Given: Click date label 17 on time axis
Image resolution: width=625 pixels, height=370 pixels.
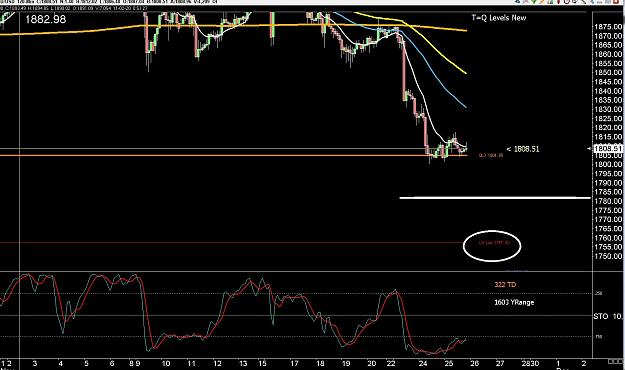Looking at the screenshot, I should click(294, 363).
